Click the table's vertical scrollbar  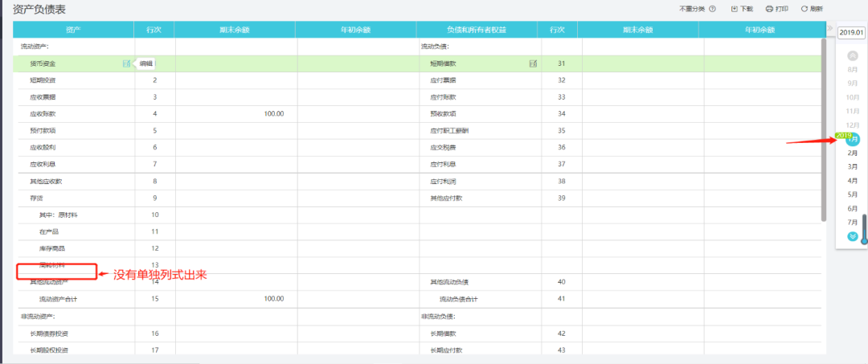pyautogui.click(x=823, y=130)
